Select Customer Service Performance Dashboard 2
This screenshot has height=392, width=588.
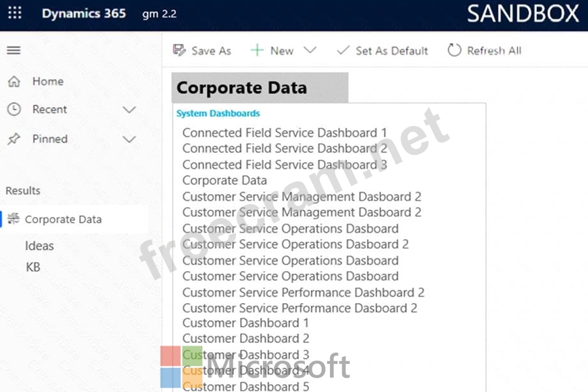click(303, 292)
